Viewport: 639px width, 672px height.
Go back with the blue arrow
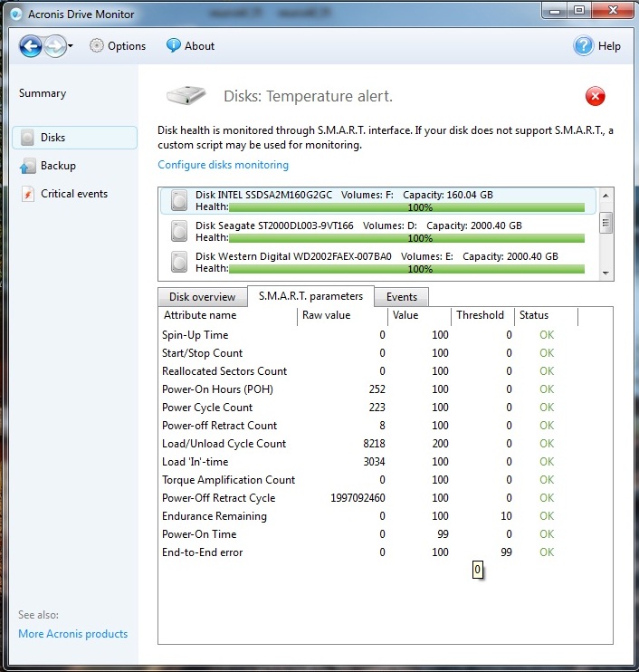tap(31, 46)
